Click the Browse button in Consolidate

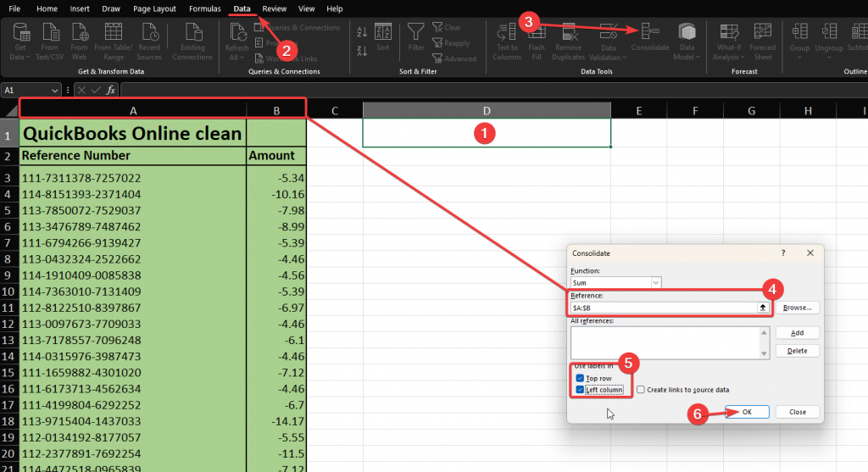tap(797, 308)
